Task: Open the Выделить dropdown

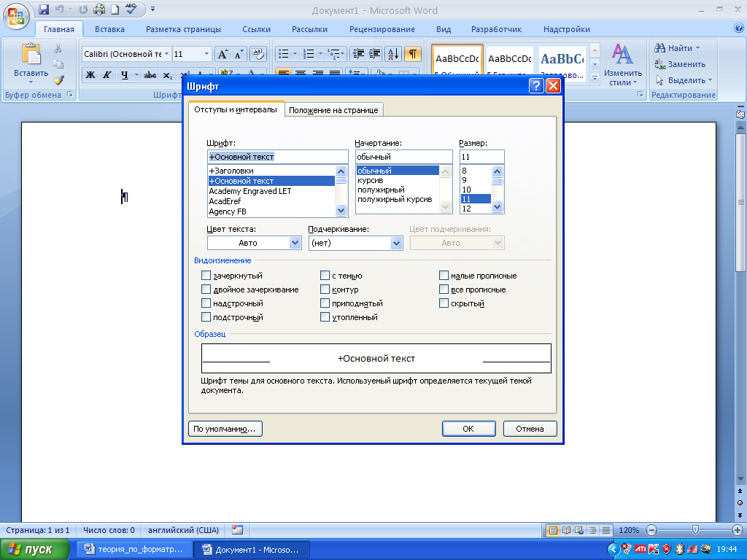Action: coord(684,80)
